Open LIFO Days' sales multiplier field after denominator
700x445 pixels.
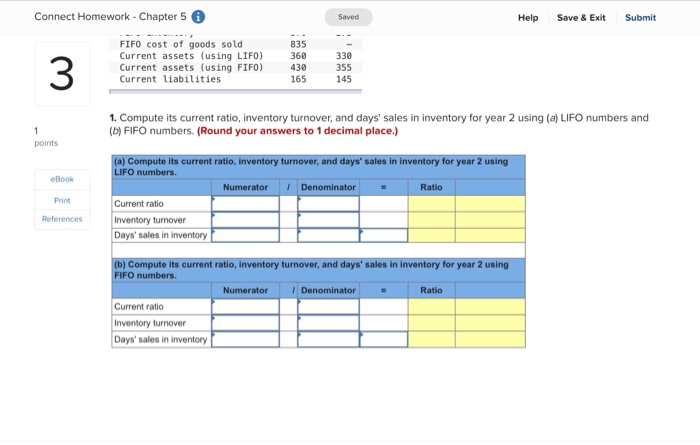[x=383, y=235]
